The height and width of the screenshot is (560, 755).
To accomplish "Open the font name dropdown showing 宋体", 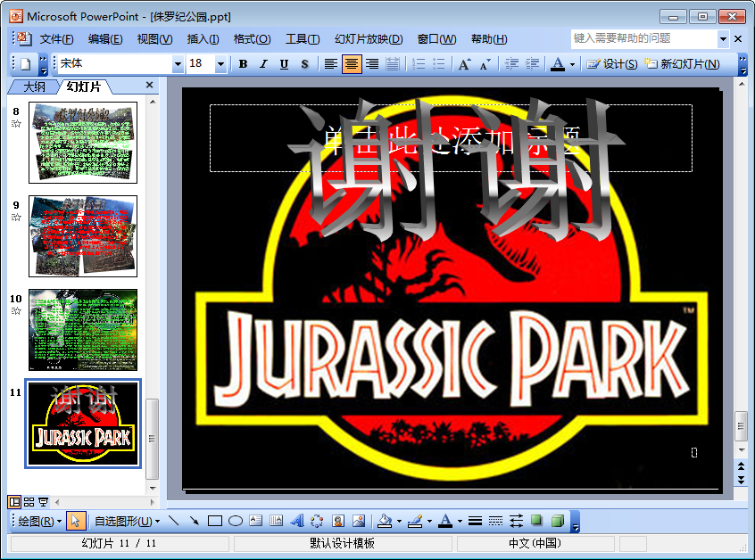I will tap(178, 63).
